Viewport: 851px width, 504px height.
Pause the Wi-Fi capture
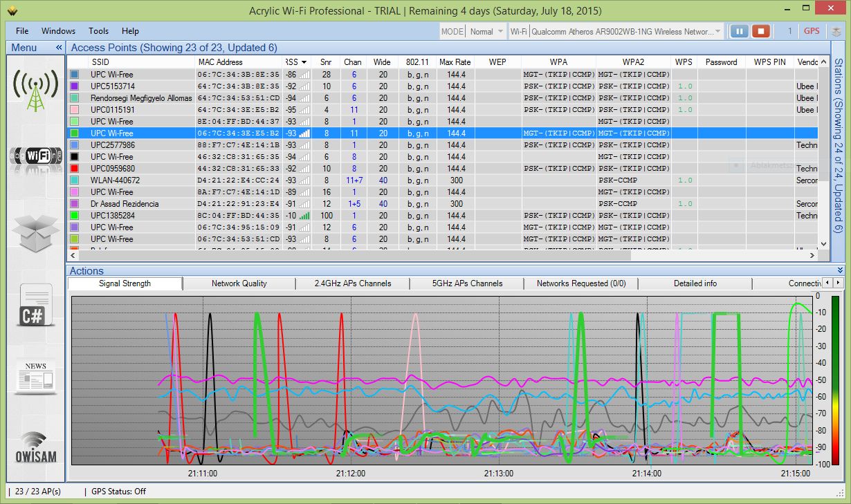pos(739,31)
